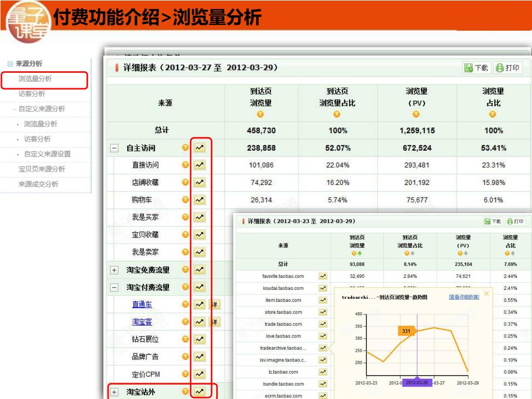Collapse the 自定义来源分析 sidebar subsection
This screenshot has width=532, height=399.
point(15,109)
